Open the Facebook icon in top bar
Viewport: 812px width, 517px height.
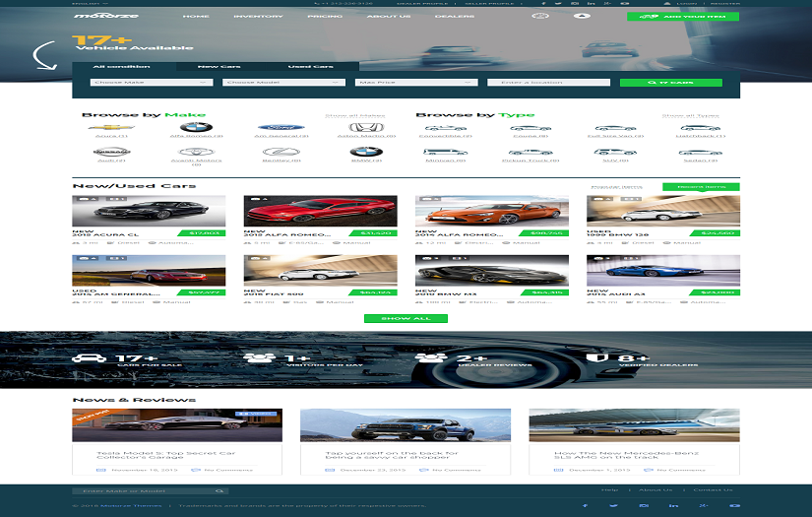(543, 3)
